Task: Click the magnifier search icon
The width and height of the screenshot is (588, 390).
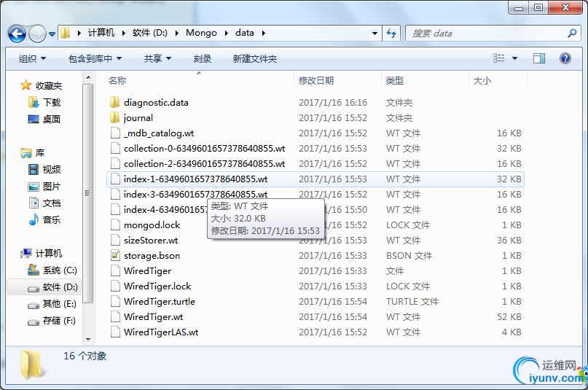Action: (572, 34)
